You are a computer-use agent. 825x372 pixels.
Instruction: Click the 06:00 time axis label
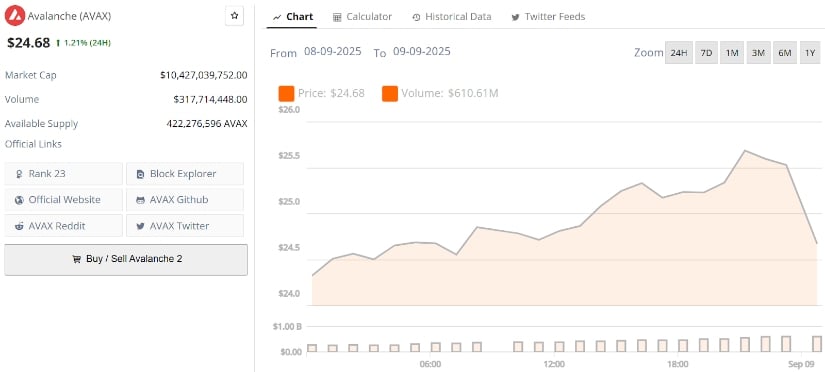point(430,364)
